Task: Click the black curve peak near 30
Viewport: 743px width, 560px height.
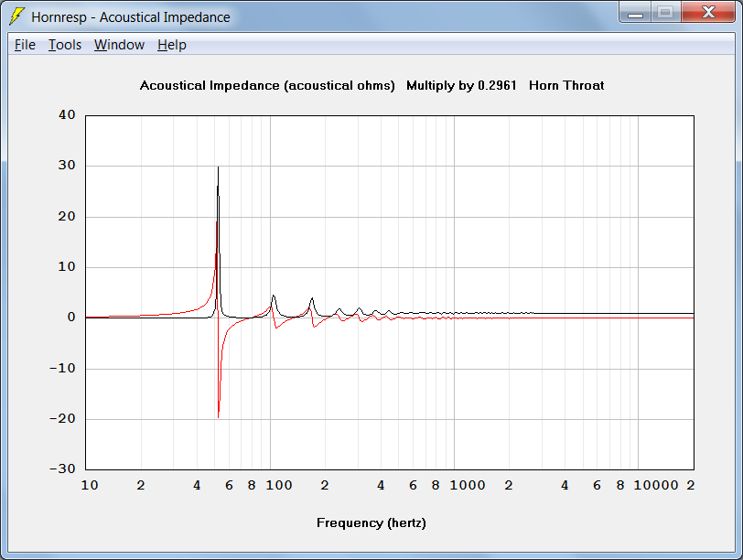Action: 218,168
